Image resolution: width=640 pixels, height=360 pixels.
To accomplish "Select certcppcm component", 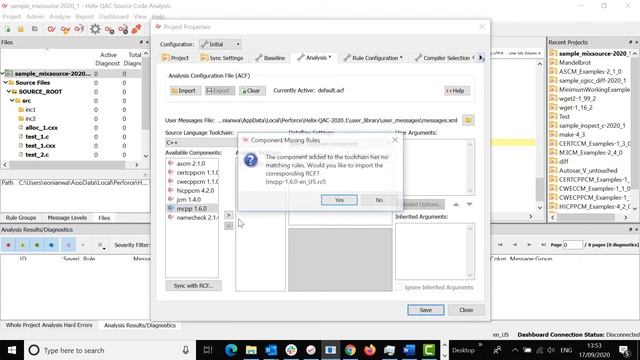I will pos(193,172).
